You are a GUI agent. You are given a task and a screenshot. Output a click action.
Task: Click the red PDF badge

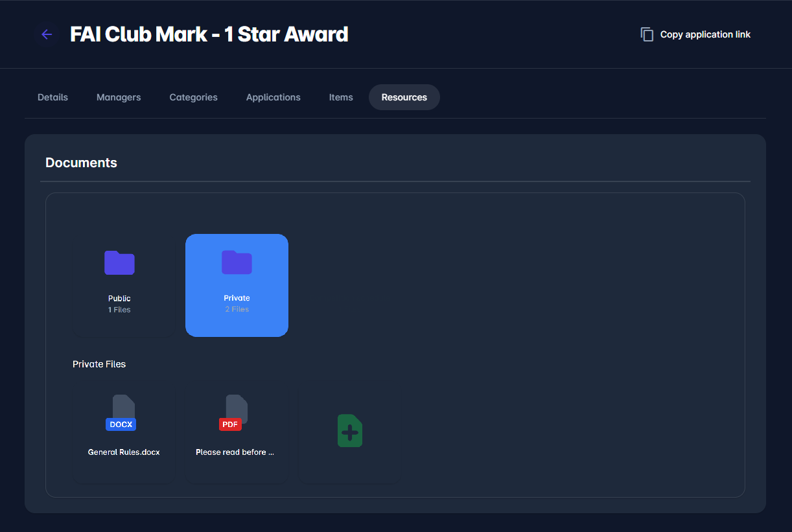tap(229, 424)
